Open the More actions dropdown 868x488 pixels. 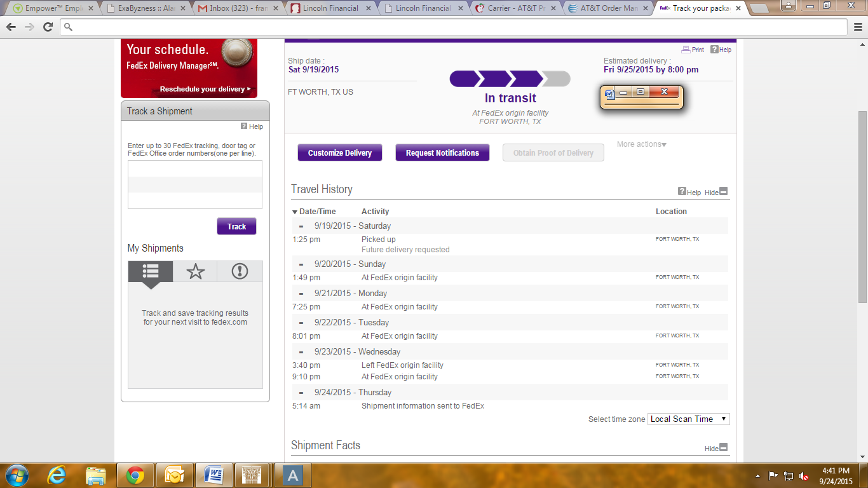(x=642, y=144)
